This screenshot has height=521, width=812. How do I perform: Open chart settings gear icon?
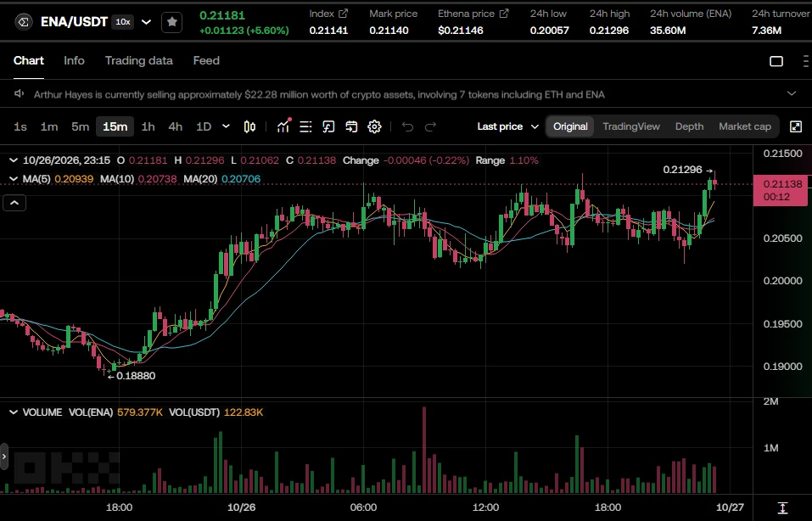click(x=374, y=126)
